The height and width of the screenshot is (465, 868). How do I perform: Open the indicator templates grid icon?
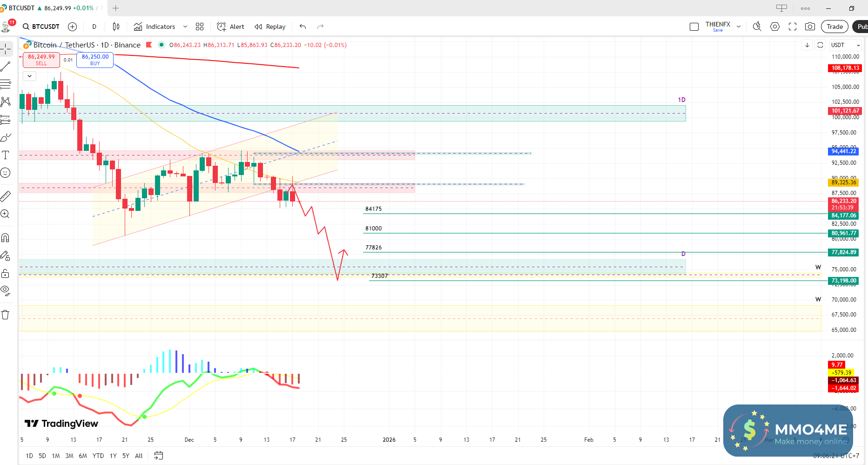(200, 27)
